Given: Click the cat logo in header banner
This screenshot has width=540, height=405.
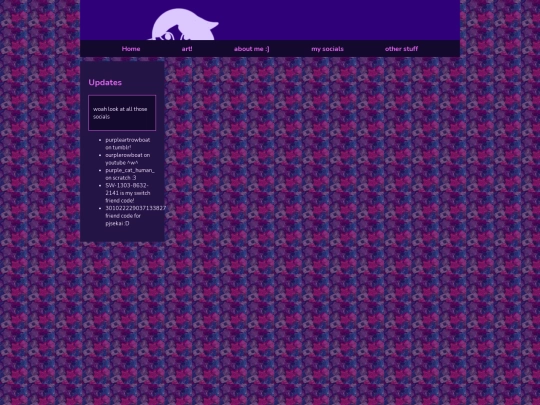Looking at the screenshot, I should click(x=184, y=24).
